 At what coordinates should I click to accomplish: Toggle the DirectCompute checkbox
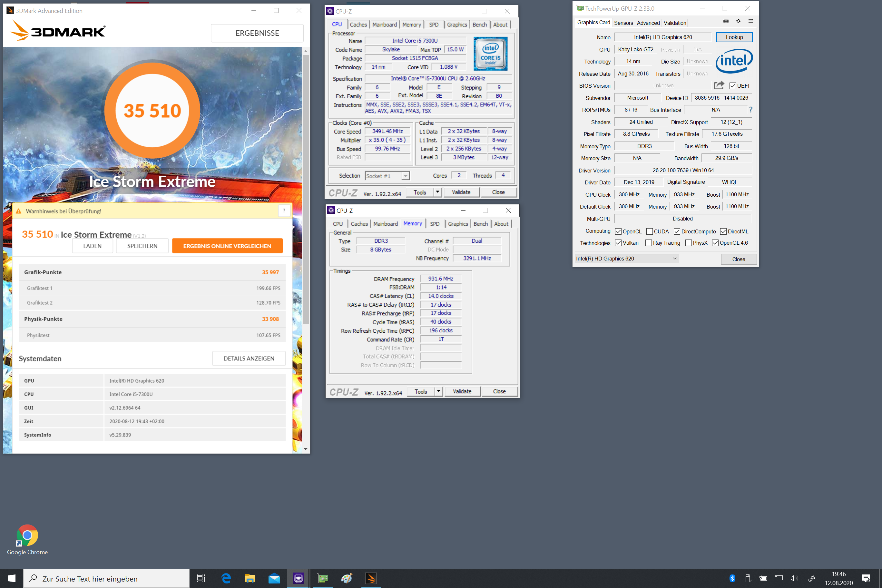[677, 231]
